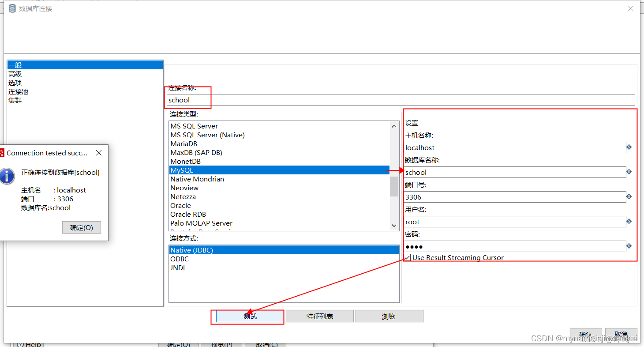This screenshot has width=644, height=347.
Task: Select MySQL connection type
Action: (x=279, y=170)
